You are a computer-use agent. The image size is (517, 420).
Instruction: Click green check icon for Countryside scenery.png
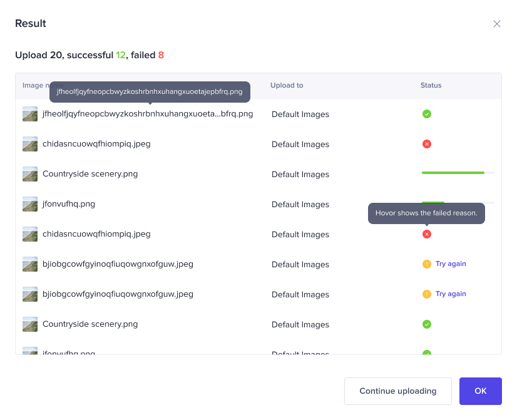click(x=427, y=324)
